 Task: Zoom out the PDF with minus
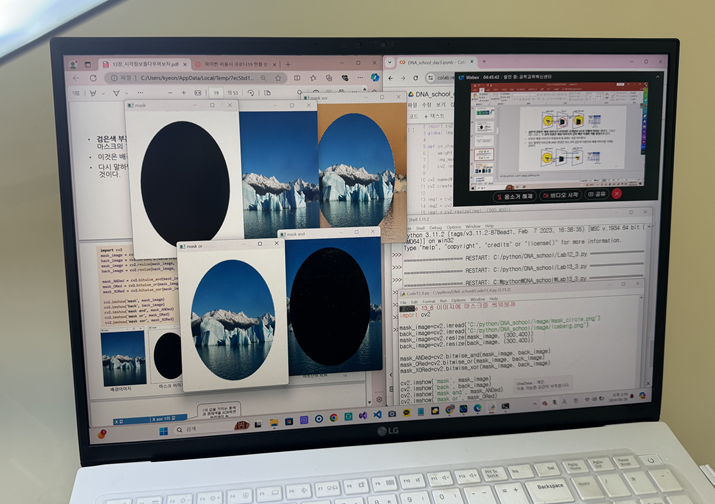pyautogui.click(x=170, y=93)
